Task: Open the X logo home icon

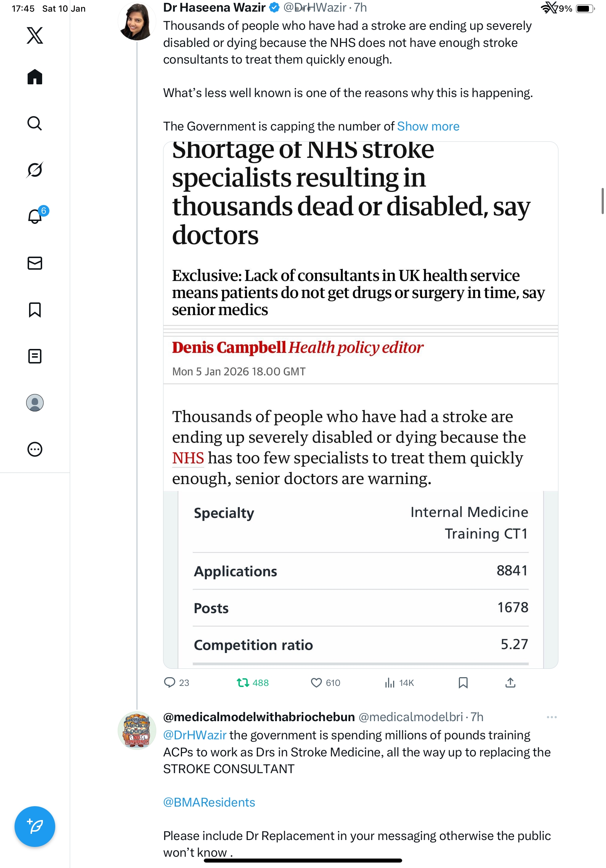Action: click(x=35, y=36)
